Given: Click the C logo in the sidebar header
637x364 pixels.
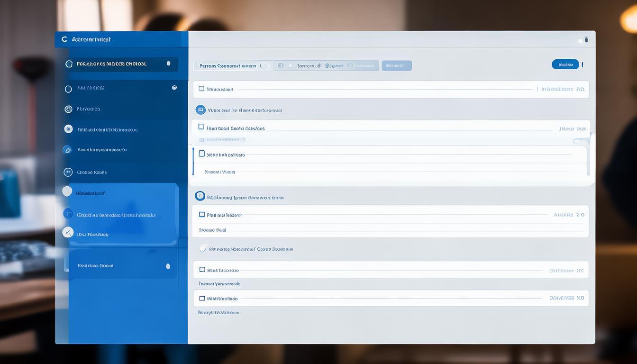Looking at the screenshot, I should pos(64,39).
